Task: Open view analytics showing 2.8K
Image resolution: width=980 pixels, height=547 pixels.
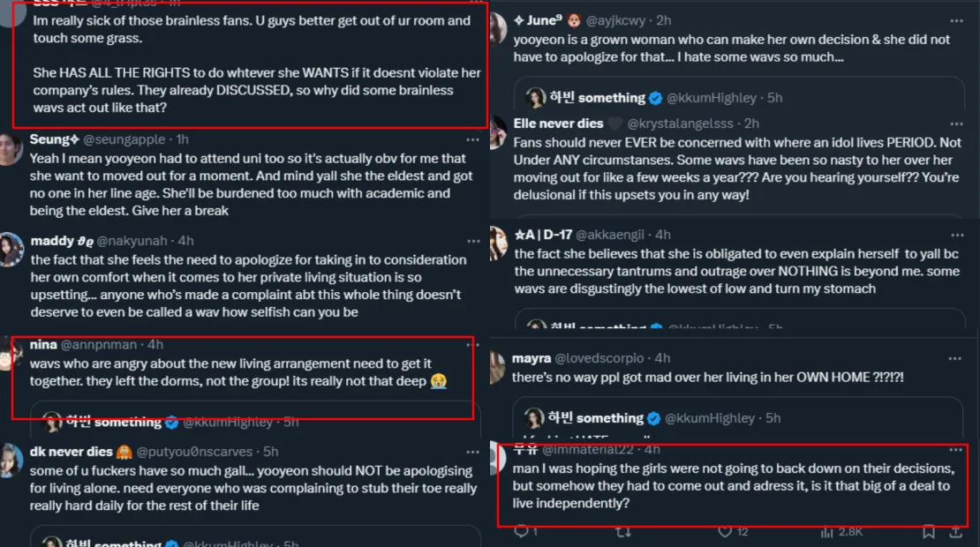Action: pos(827,531)
